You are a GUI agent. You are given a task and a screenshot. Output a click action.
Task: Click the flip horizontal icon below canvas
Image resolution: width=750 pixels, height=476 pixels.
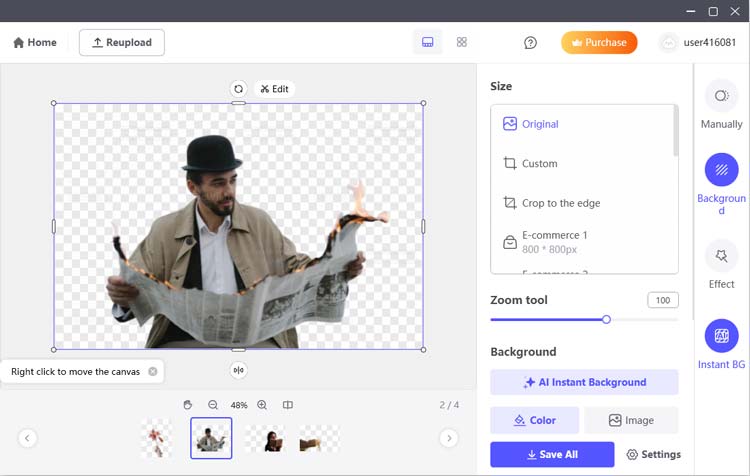[238, 370]
